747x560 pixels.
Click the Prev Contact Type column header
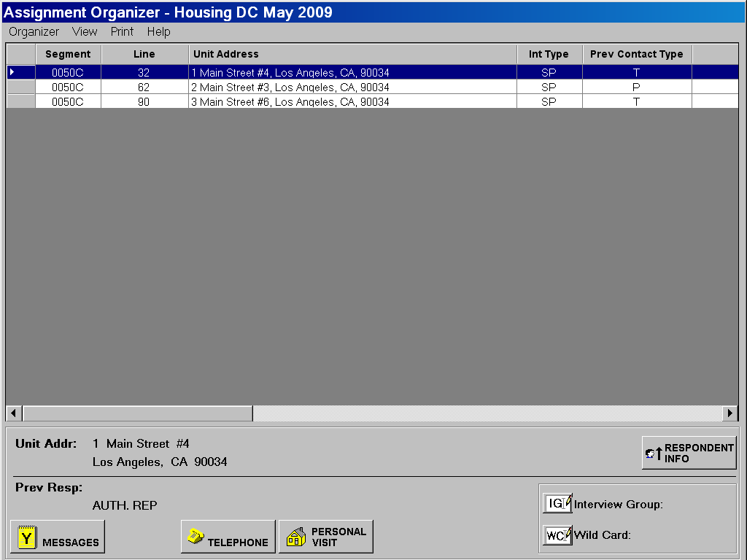click(637, 54)
